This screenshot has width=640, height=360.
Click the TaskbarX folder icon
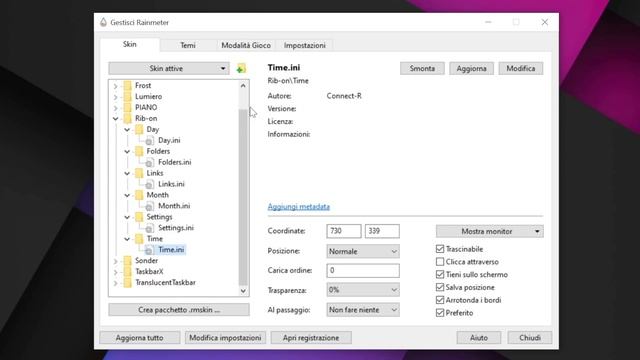click(128, 271)
